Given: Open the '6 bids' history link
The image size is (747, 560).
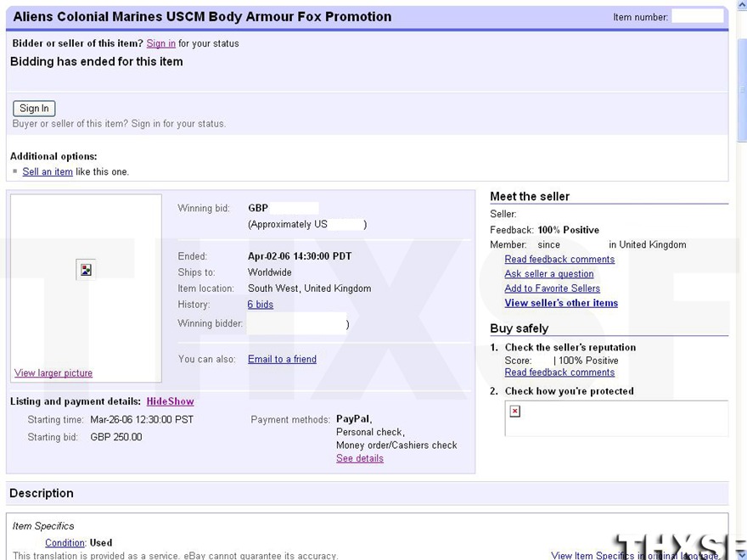Looking at the screenshot, I should pyautogui.click(x=261, y=305).
